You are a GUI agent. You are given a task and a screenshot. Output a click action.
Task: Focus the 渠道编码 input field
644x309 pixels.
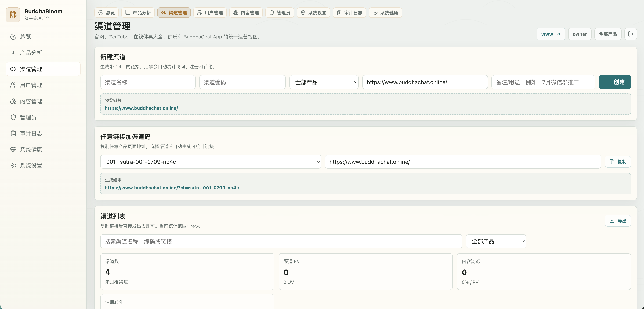[242, 82]
